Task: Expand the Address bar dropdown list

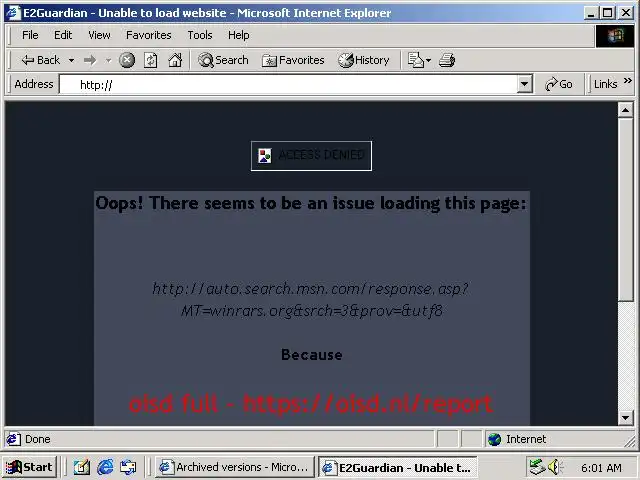Action: coord(524,84)
